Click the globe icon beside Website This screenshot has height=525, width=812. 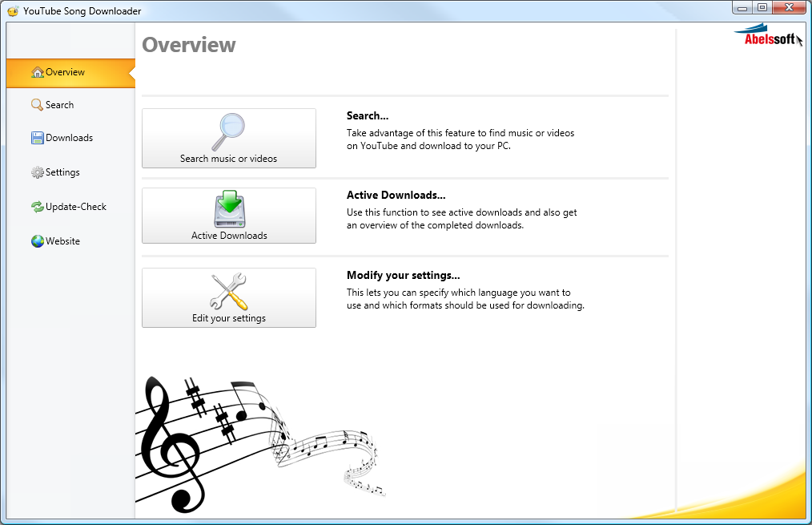[x=38, y=241]
